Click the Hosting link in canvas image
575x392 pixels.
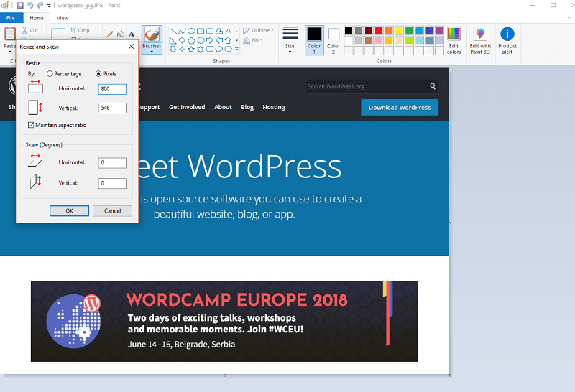tap(274, 107)
